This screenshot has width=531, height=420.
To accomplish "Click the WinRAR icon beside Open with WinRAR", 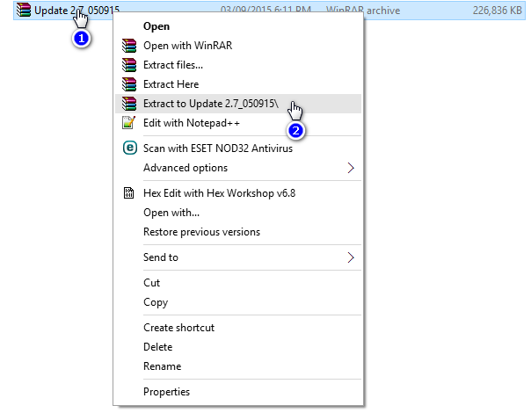I will click(x=129, y=46).
